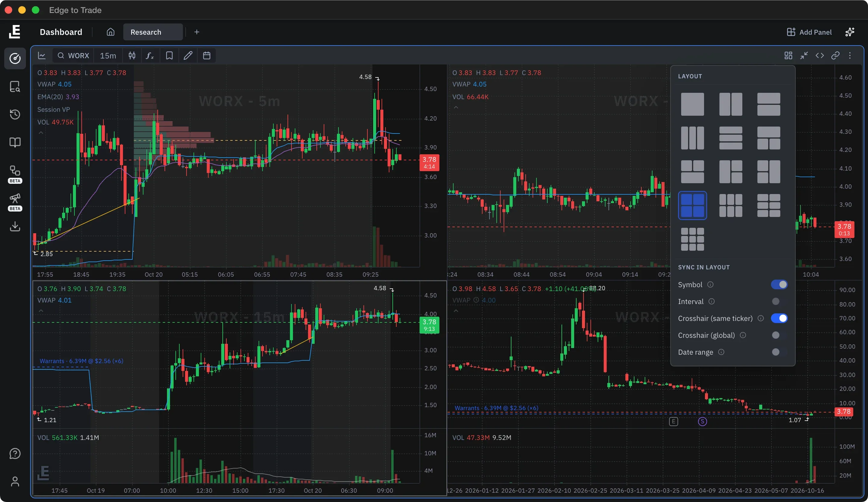Screen dimensions: 868x502
Task: Add a new tab with plus button
Action: coord(197,32)
